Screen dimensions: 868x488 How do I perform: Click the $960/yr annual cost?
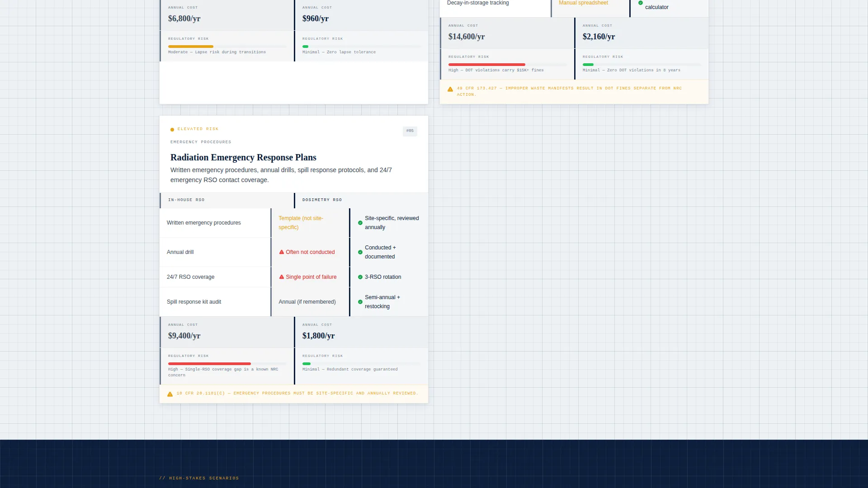pos(316,19)
